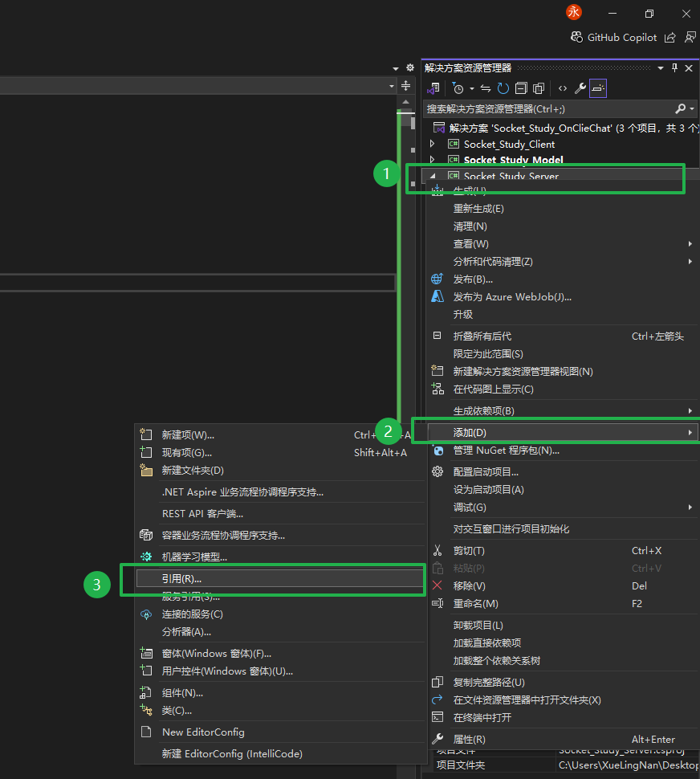Click container icon beside 容器业务流程协调程序支持
700x779 pixels.
(146, 535)
